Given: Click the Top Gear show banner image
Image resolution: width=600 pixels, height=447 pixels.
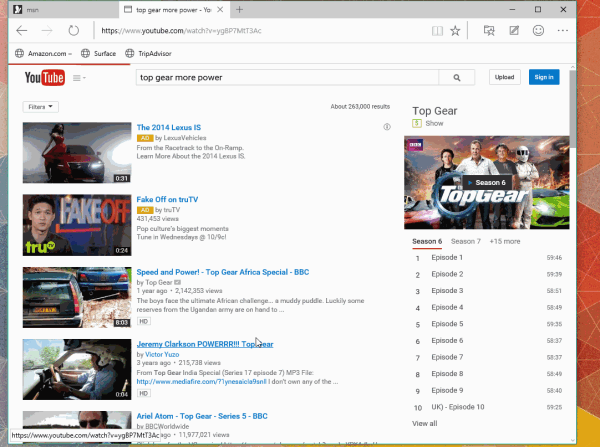Looking at the screenshot, I should [487, 183].
